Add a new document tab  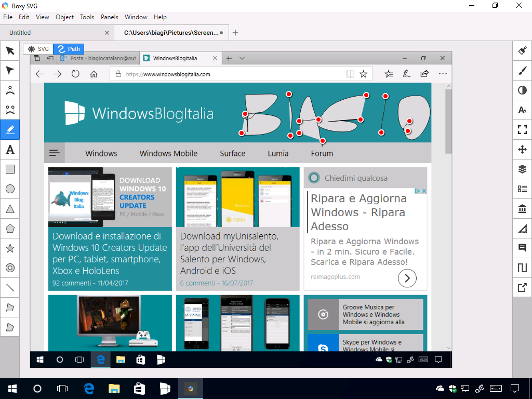235,33
